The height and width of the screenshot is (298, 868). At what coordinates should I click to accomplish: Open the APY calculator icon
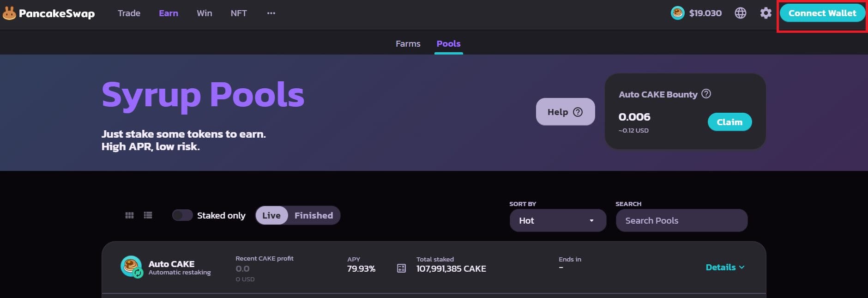(401, 268)
